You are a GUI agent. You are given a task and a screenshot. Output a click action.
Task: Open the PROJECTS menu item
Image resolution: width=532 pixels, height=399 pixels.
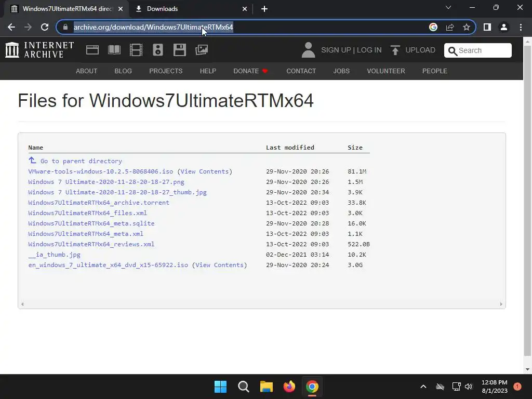point(166,71)
